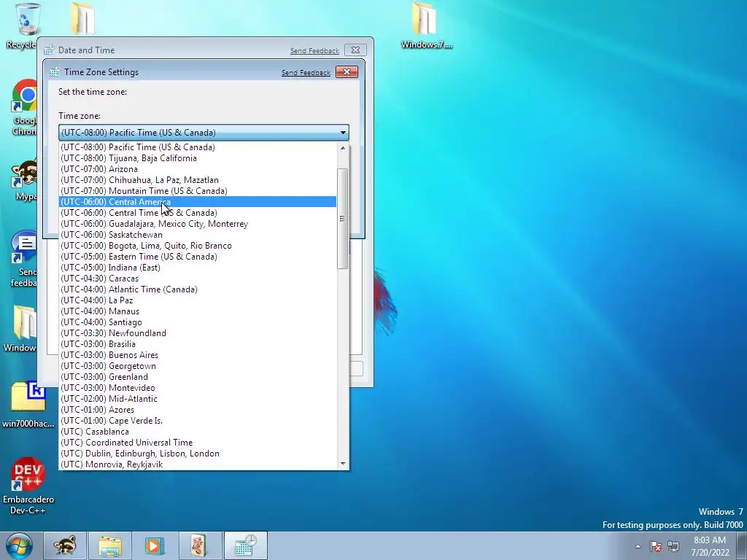The width and height of the screenshot is (747, 560).
Task: Select (UTC-07:00) Chihuahua, La Paz, Mazatlan
Action: pyautogui.click(x=198, y=180)
